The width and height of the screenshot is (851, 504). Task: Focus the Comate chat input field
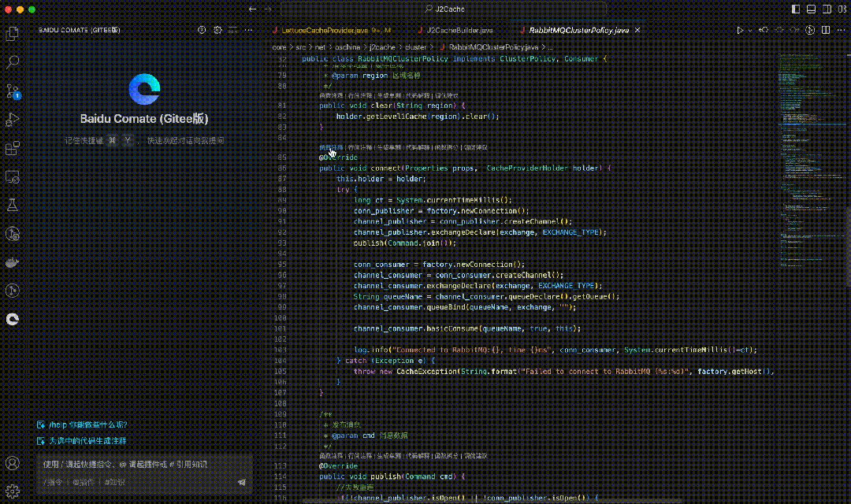(144, 465)
